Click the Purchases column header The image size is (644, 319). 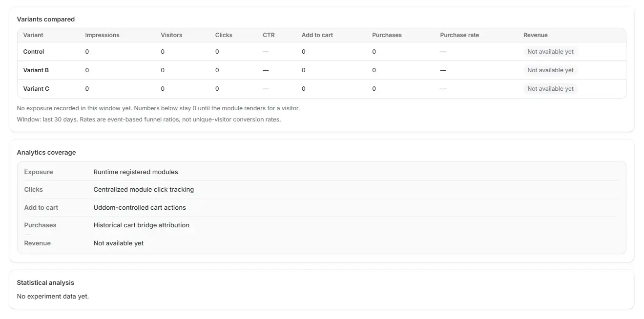click(x=387, y=35)
